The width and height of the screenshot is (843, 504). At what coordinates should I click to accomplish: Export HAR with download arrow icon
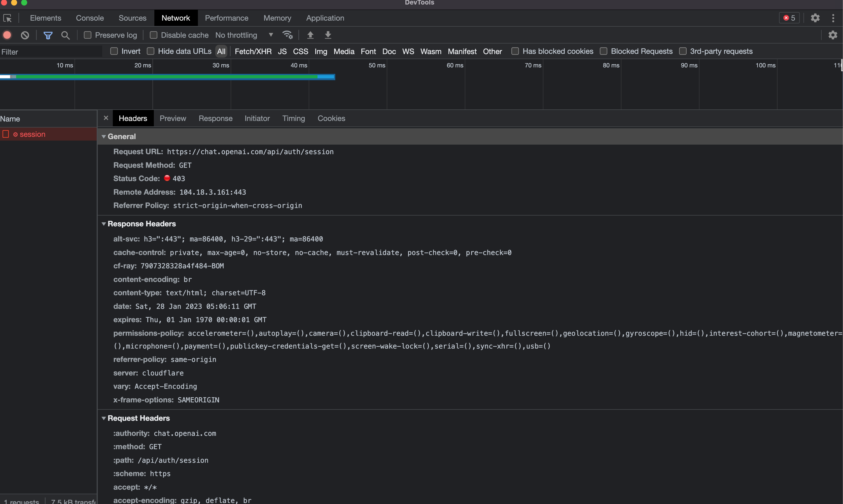point(328,35)
